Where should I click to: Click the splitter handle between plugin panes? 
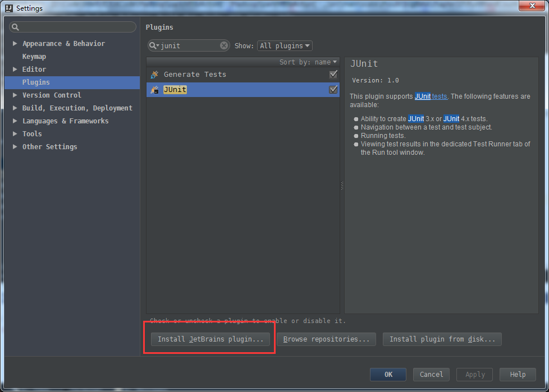342,185
